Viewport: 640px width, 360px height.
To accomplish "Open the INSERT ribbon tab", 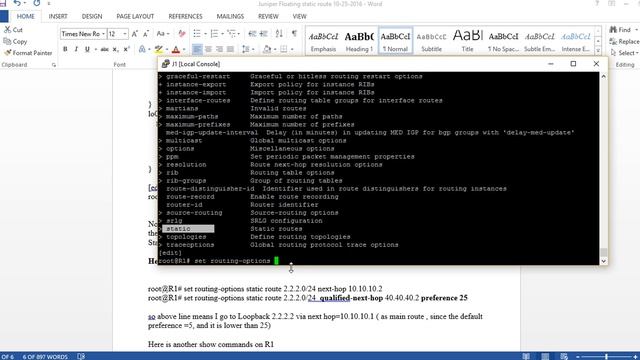I will [x=58, y=16].
